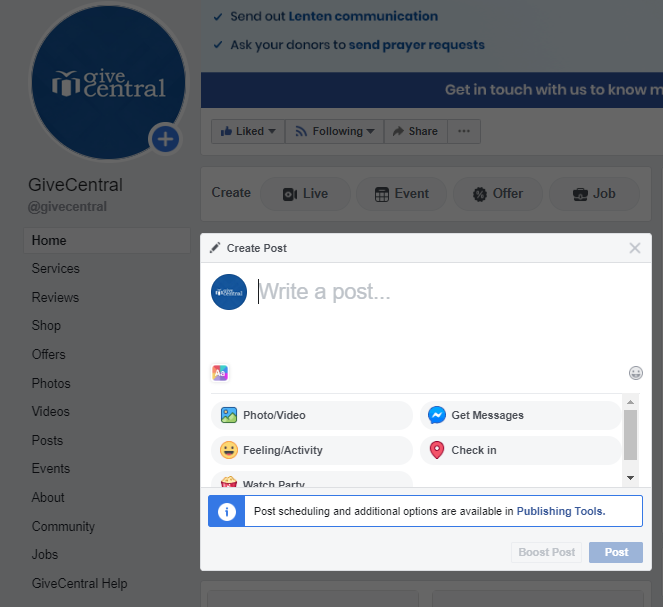This screenshot has height=607, width=663.
Task: Click the pencil icon beside Create Post
Action: [x=215, y=248]
